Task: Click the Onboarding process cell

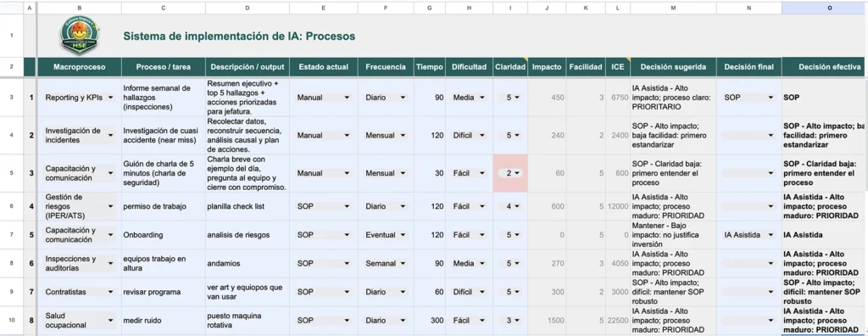Action: 164,234
